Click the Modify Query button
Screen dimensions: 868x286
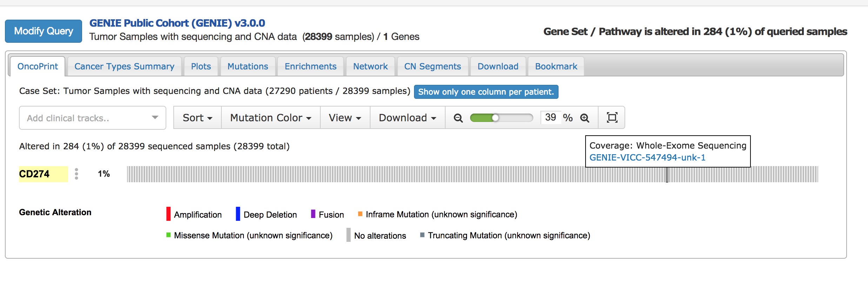(44, 31)
